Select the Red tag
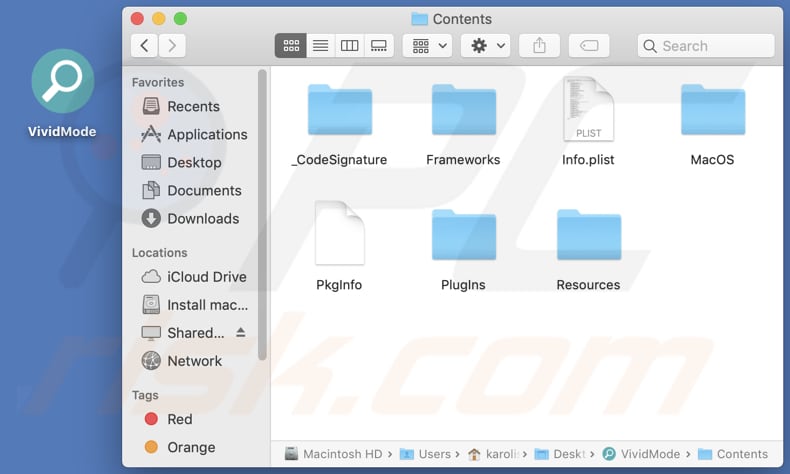This screenshot has height=474, width=790. [168, 419]
